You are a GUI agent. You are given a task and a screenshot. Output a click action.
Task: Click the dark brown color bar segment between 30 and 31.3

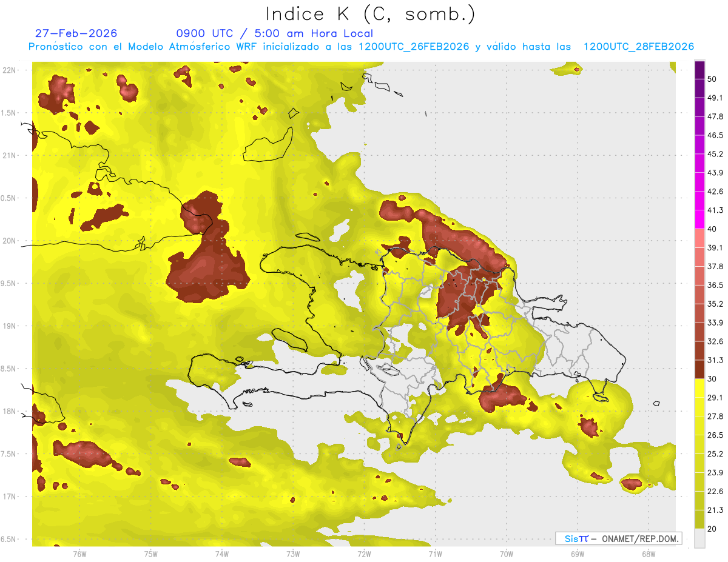(700, 369)
